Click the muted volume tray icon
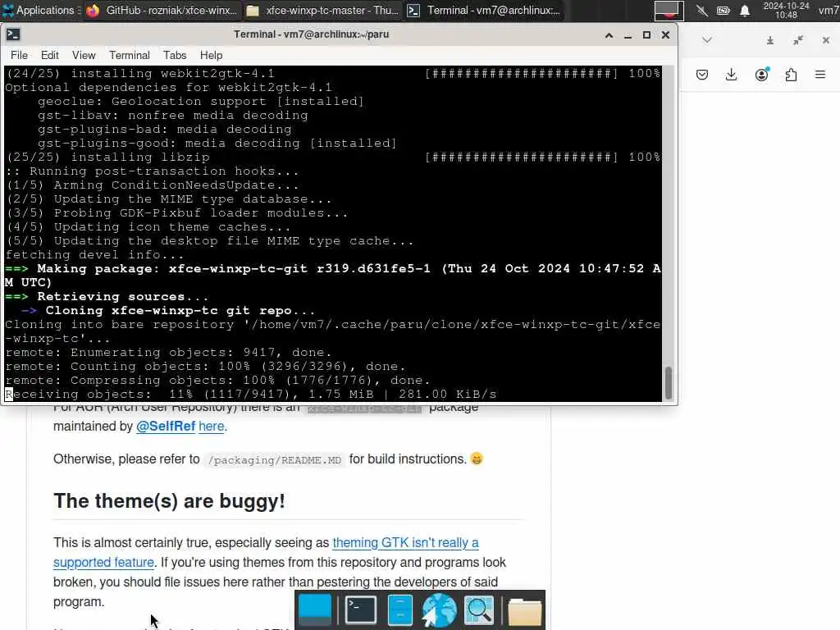The width and height of the screenshot is (840, 630). 702,10
